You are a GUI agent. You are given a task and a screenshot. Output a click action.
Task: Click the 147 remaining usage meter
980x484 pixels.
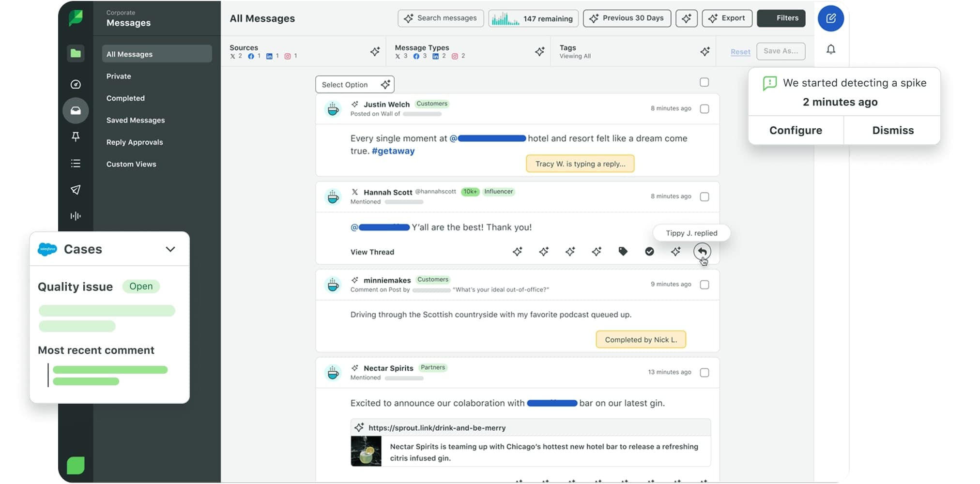(x=533, y=18)
